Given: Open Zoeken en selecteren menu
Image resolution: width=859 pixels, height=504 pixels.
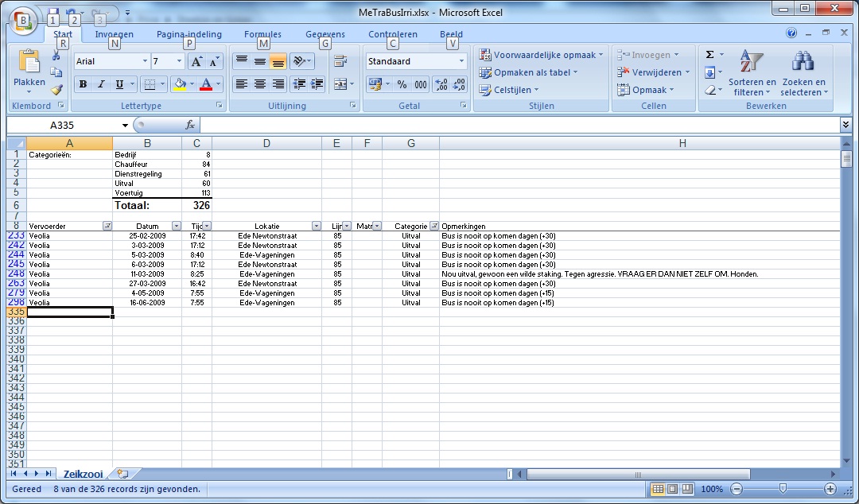Looking at the screenshot, I should click(803, 73).
